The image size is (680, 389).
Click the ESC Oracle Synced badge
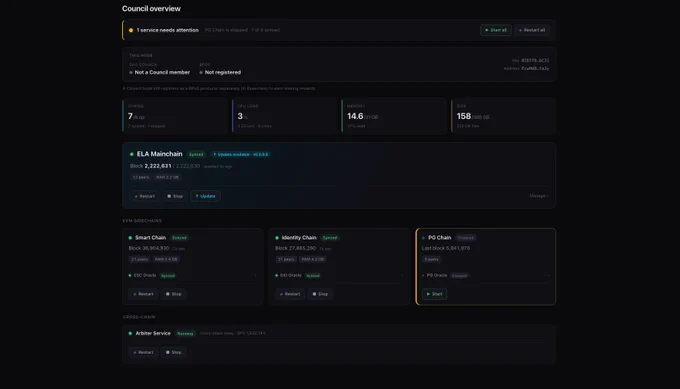coord(167,276)
